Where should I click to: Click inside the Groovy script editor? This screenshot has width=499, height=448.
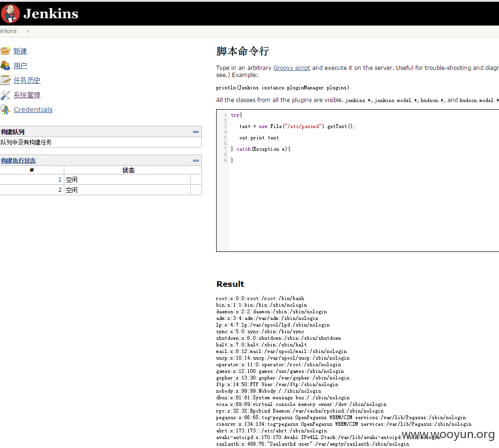[x=358, y=181]
